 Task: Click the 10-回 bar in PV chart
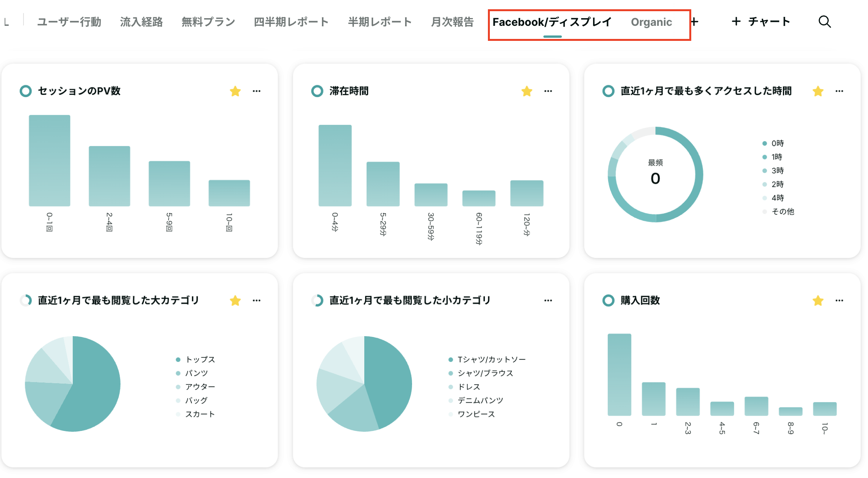tap(229, 193)
